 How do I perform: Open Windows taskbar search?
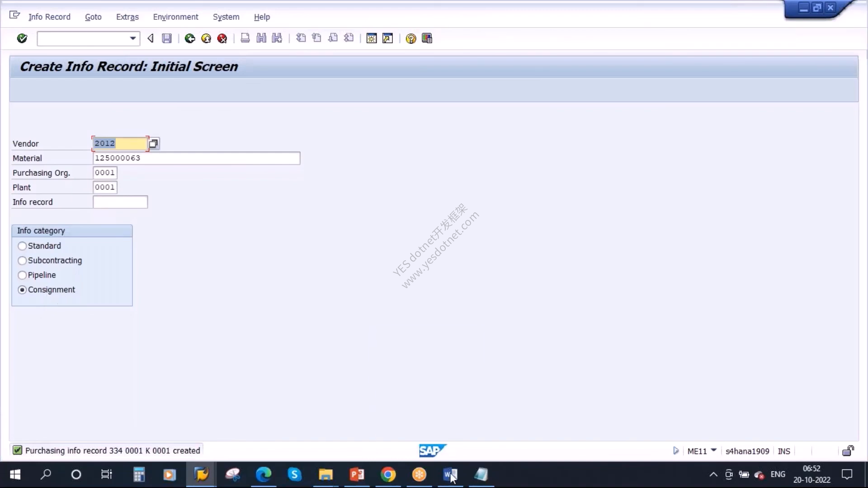click(x=46, y=474)
